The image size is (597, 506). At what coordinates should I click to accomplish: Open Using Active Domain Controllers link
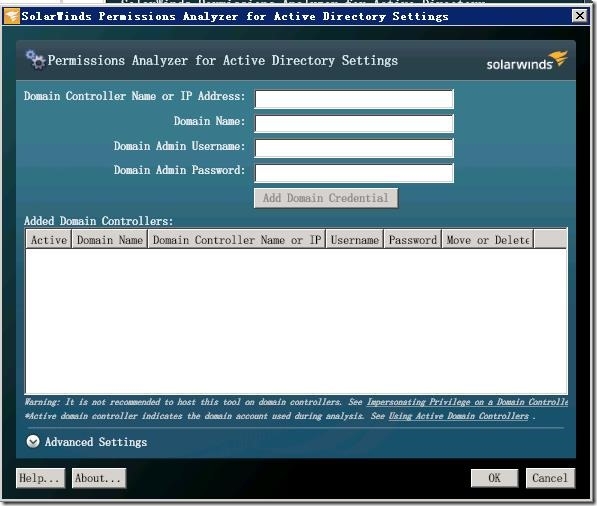click(458, 416)
